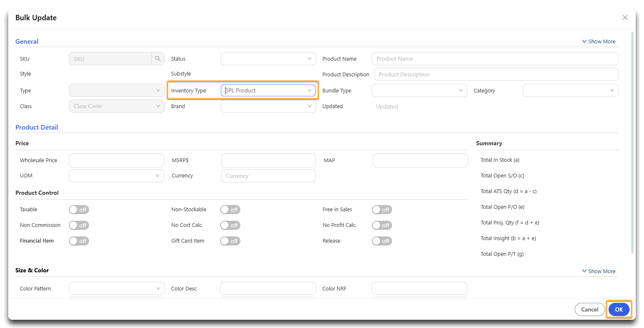The width and height of the screenshot is (644, 328).
Task: Expand Show More in Size & Color section
Action: pos(599,271)
